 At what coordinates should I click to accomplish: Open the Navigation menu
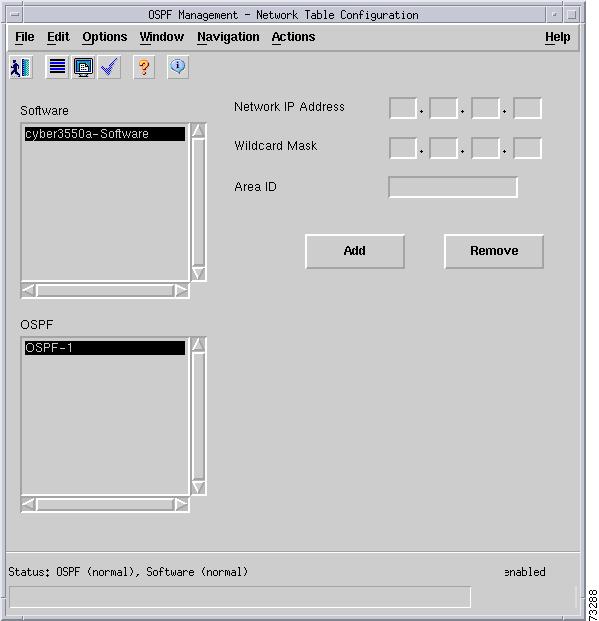[x=228, y=37]
